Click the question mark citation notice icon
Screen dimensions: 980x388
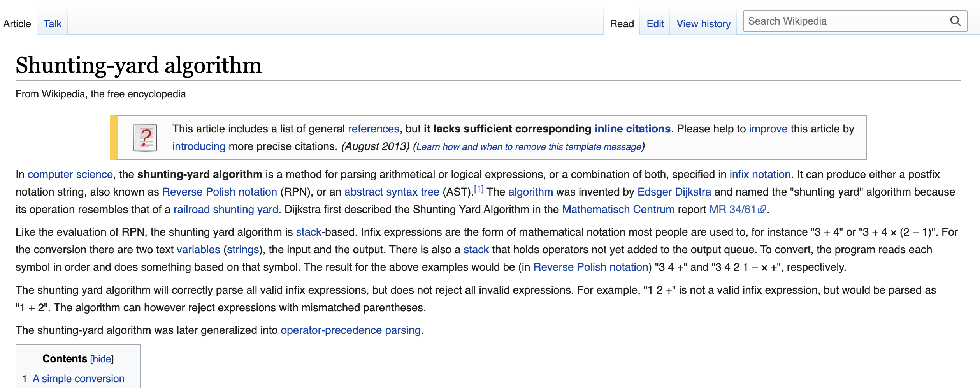(145, 138)
